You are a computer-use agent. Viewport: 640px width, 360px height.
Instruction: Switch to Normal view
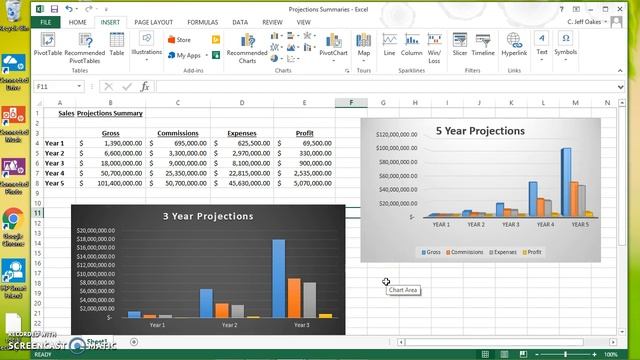[485, 354]
